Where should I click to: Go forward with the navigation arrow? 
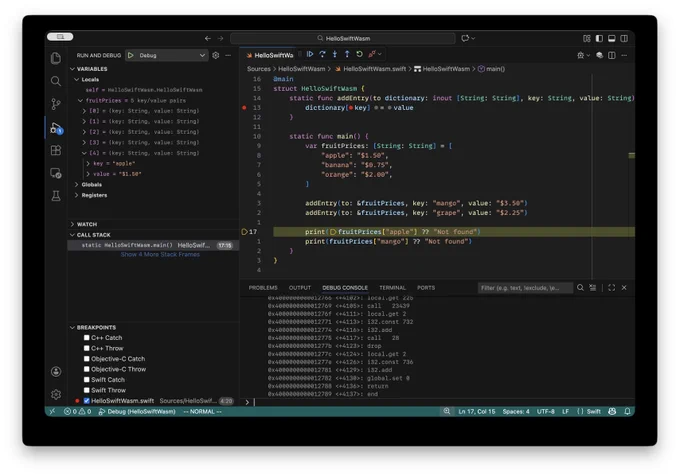click(220, 39)
